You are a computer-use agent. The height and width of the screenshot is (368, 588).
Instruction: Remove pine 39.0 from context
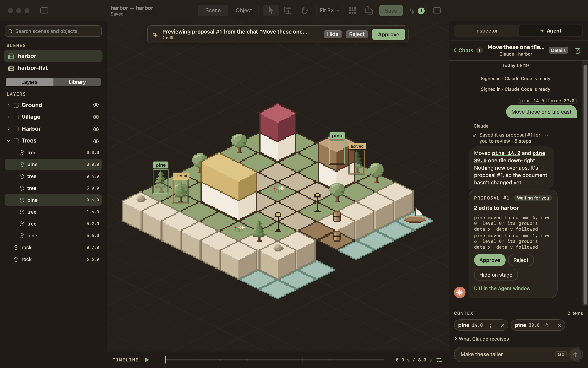point(559,325)
